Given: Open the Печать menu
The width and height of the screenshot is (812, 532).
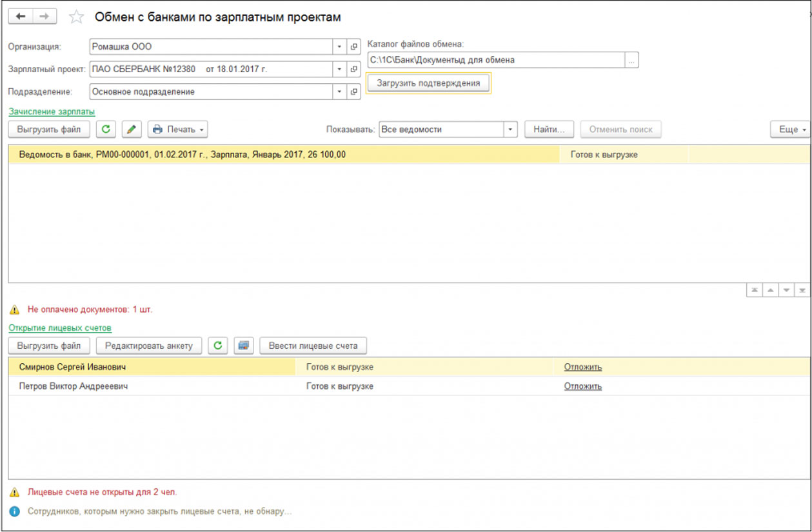Looking at the screenshot, I should (x=177, y=130).
